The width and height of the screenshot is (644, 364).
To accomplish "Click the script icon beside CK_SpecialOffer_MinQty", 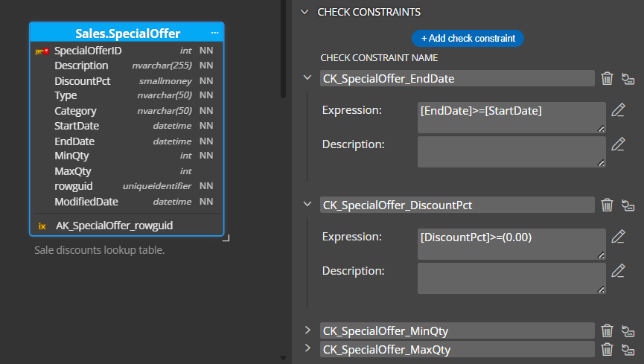I will (628, 331).
